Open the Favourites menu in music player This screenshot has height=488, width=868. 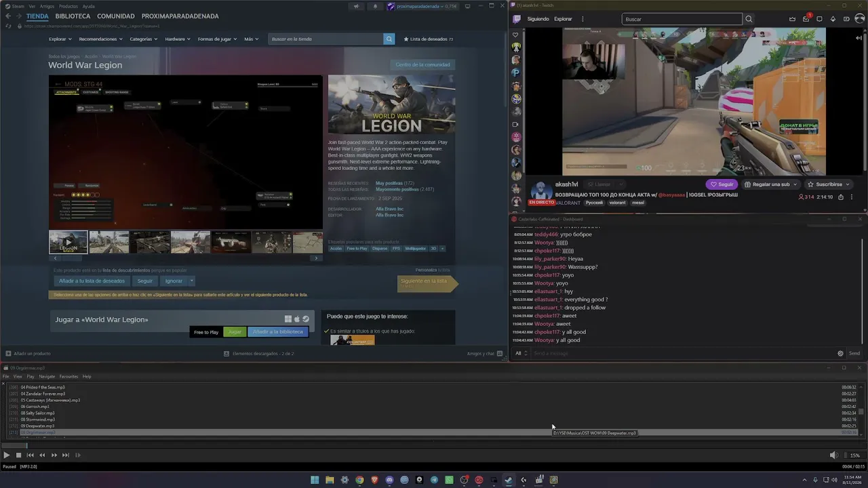pos(68,377)
